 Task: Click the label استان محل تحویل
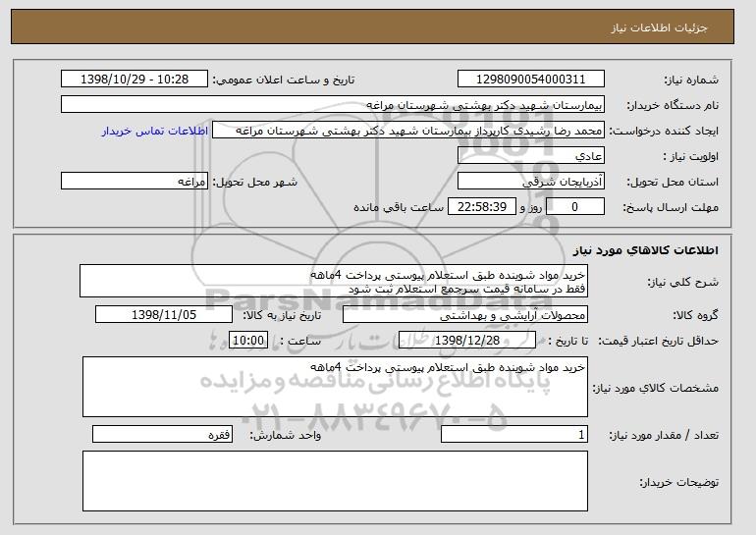(673, 182)
